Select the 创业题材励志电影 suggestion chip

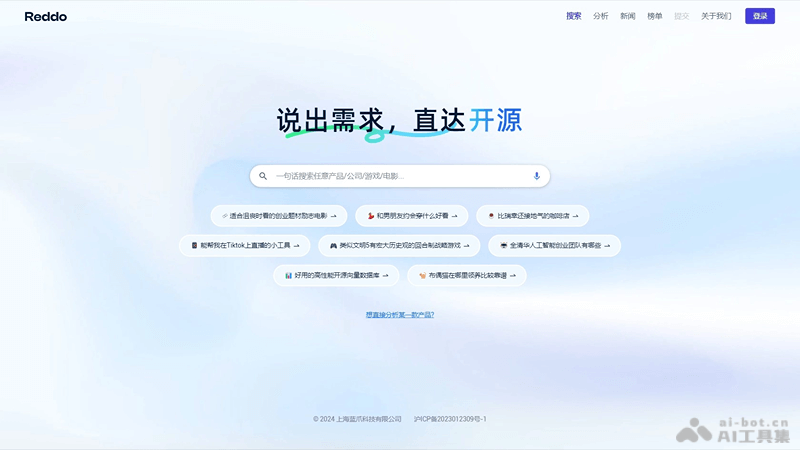coord(279,215)
